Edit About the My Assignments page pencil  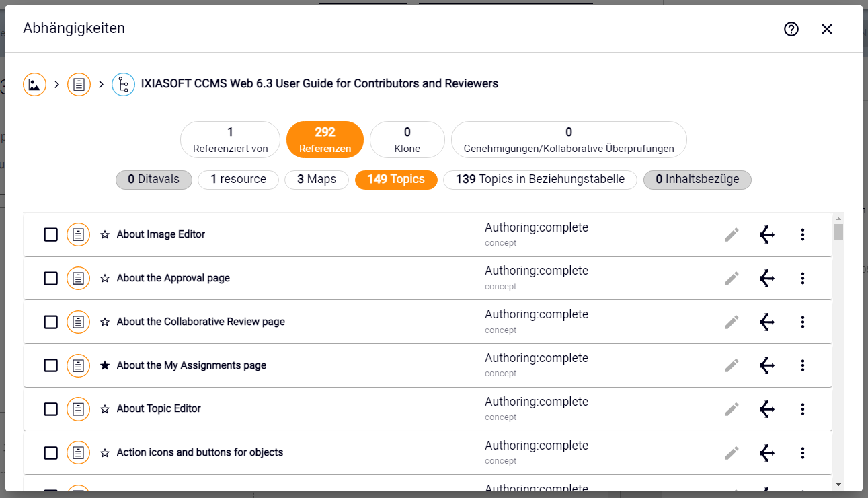(x=732, y=365)
